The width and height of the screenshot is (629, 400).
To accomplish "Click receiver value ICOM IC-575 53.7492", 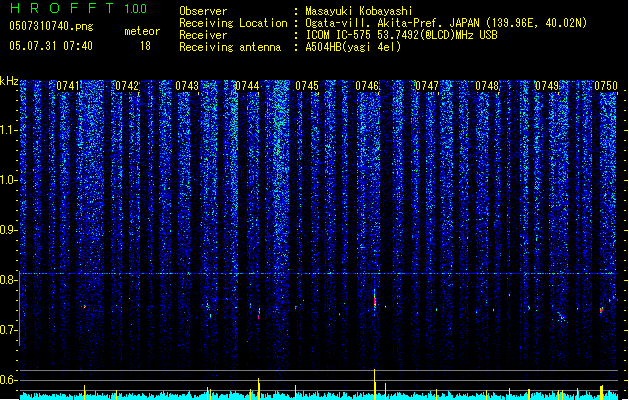I will pyautogui.click(x=362, y=35).
